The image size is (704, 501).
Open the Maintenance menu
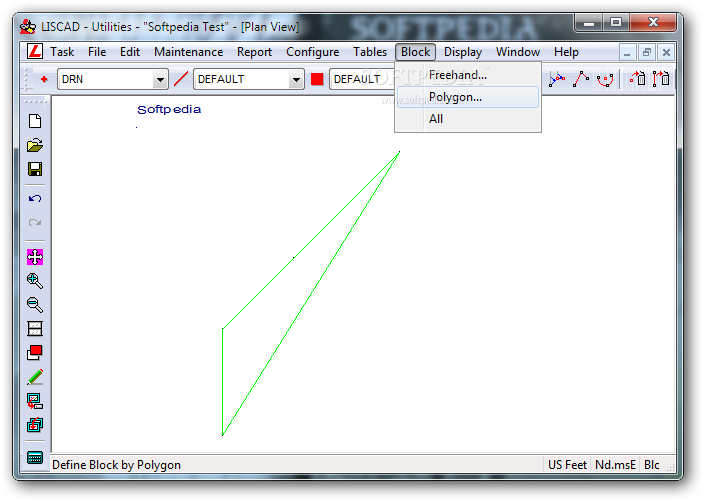click(189, 52)
